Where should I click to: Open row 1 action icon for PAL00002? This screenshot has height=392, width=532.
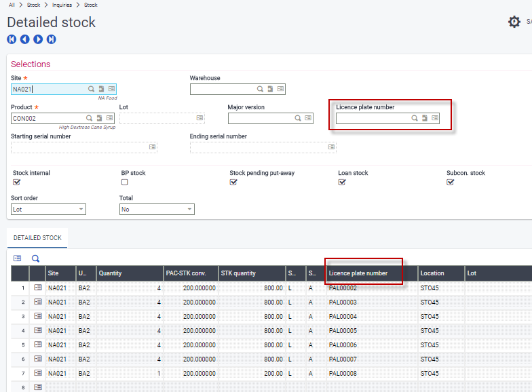click(38, 288)
